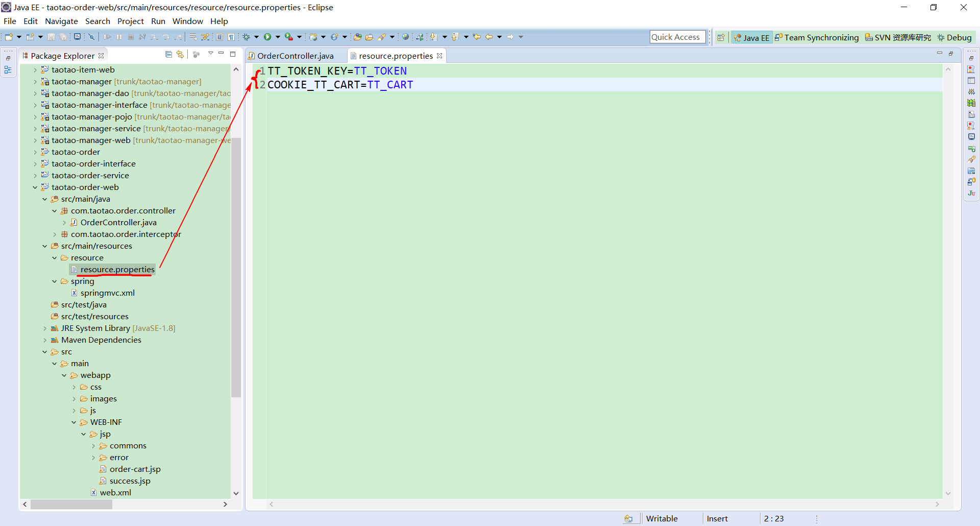Click the Save icon in toolbar

coord(51,37)
